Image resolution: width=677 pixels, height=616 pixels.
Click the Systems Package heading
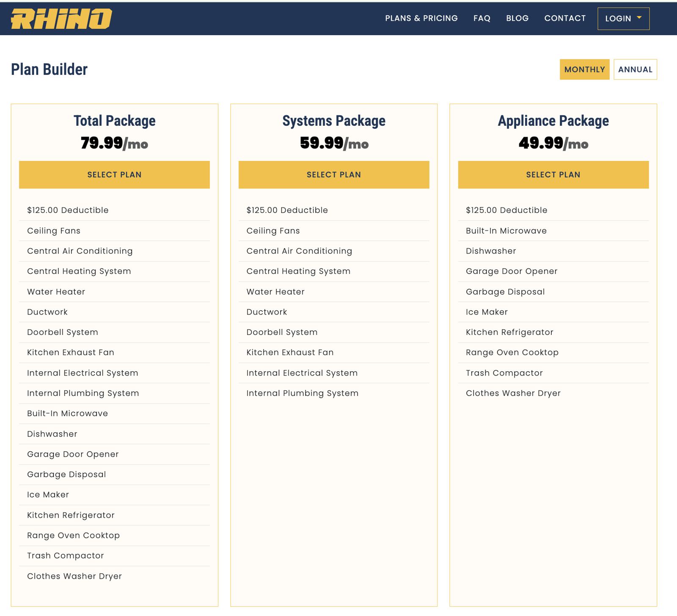(334, 121)
